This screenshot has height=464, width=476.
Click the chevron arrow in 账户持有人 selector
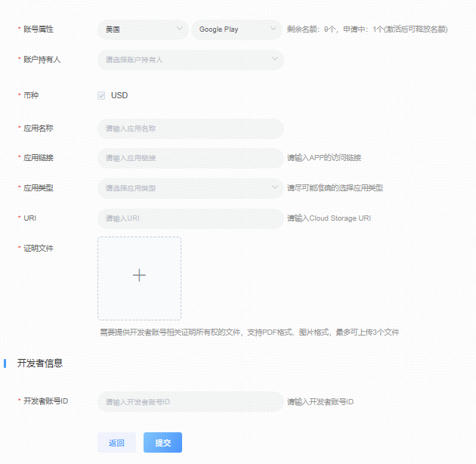pos(273,59)
